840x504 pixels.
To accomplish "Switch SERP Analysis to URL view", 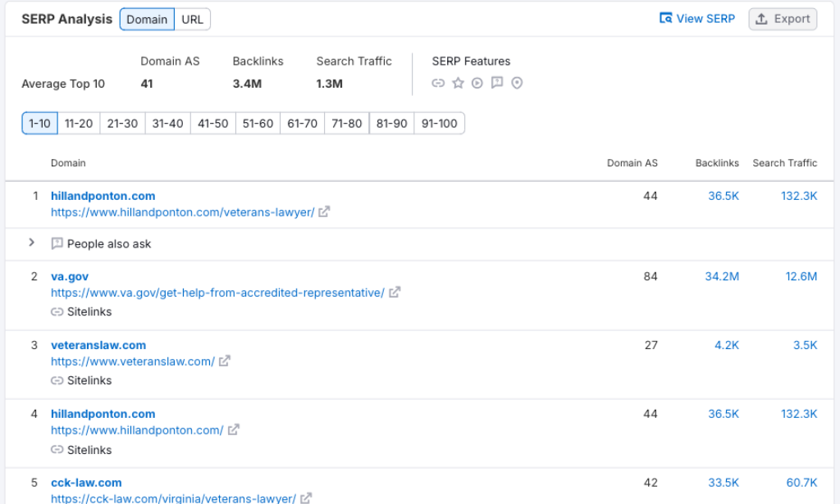I will point(192,20).
